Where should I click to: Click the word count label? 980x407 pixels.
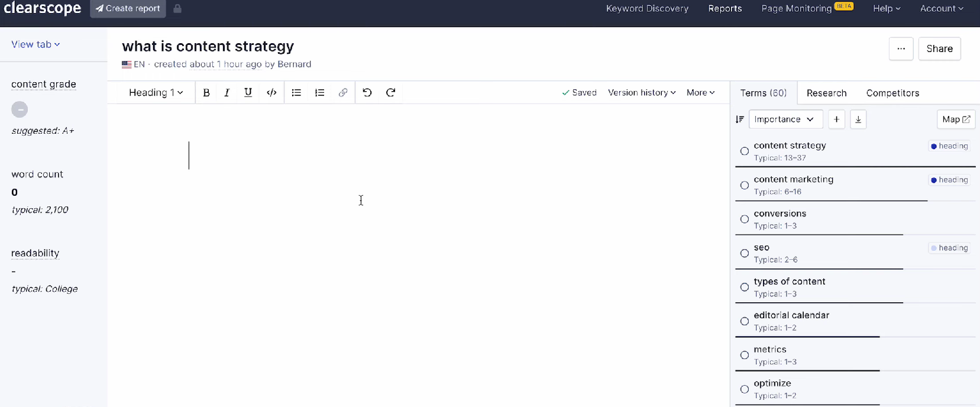click(x=37, y=175)
